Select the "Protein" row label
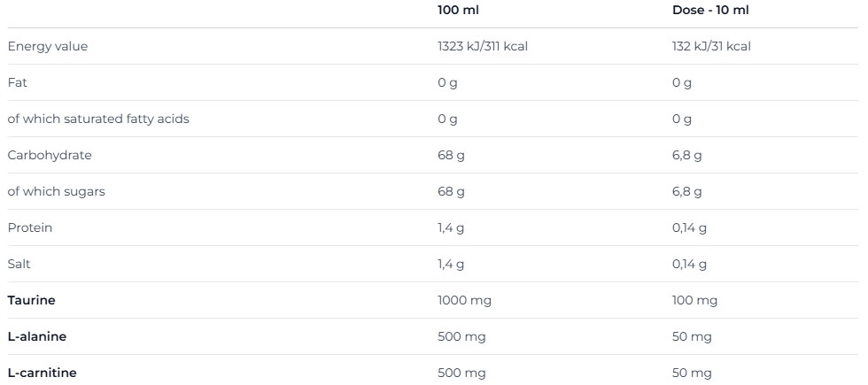 (x=30, y=228)
